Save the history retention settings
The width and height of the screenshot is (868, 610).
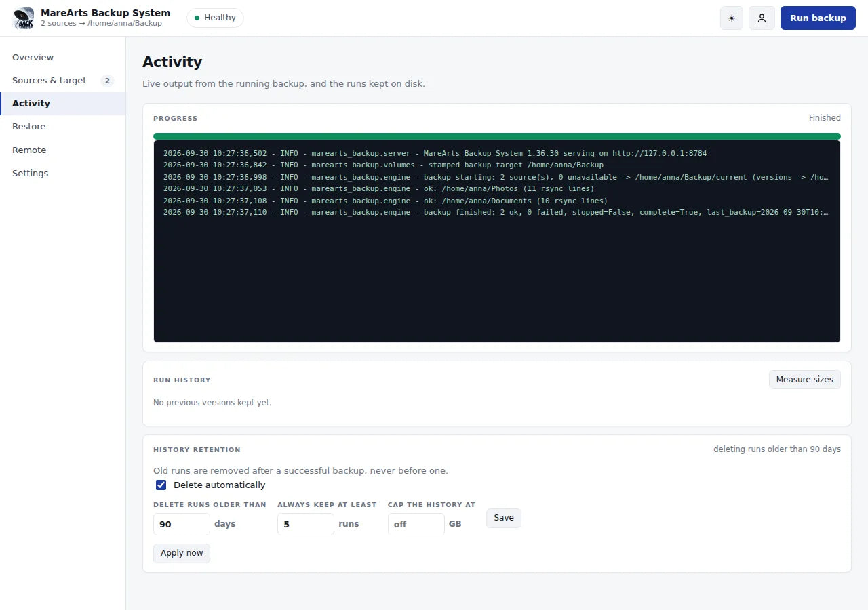pos(504,518)
